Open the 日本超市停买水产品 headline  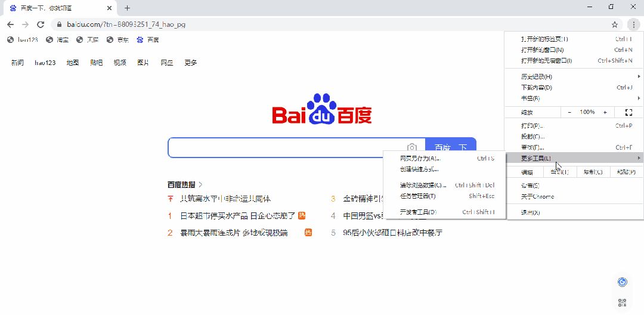[238, 215]
